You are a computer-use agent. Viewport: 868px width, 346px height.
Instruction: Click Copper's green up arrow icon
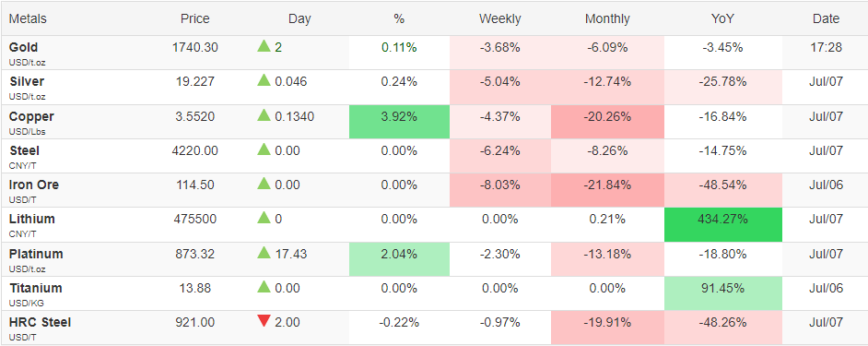(264, 115)
